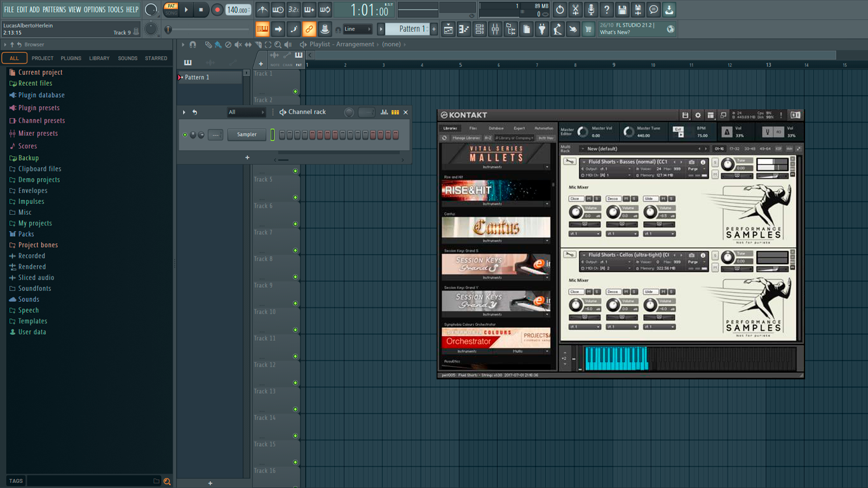Toggle the metronome icon in the toolbar
The width and height of the screenshot is (868, 488).
(262, 10)
